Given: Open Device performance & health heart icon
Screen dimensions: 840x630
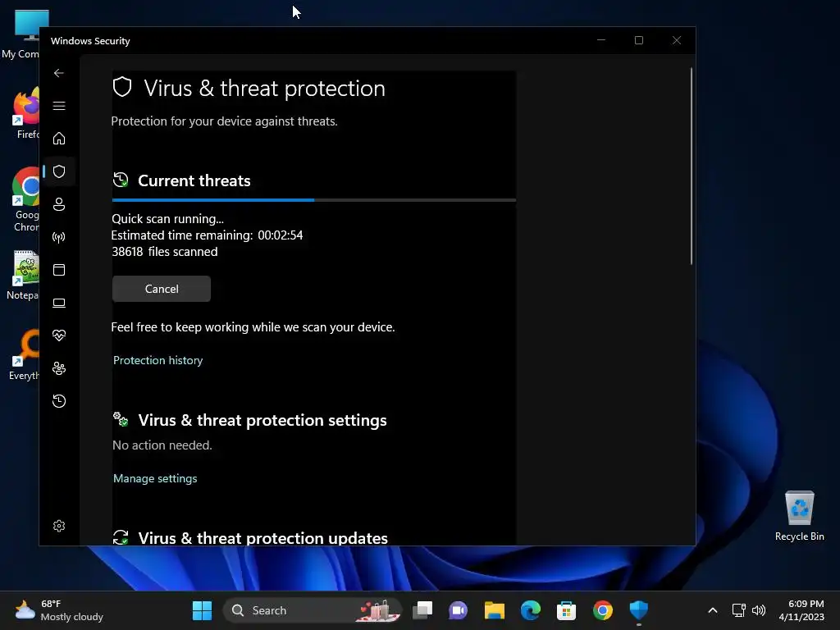Looking at the screenshot, I should point(59,336).
